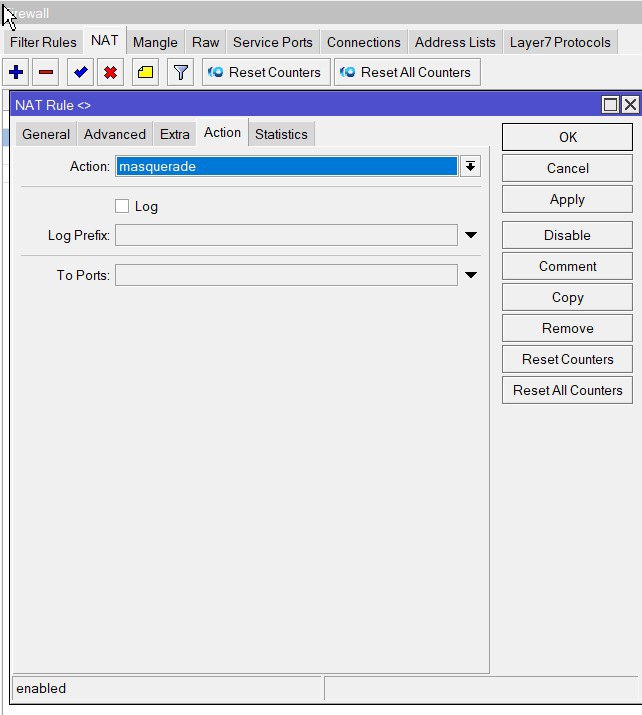642x715 pixels.
Task: Switch to Address Lists tab
Action: (x=455, y=42)
